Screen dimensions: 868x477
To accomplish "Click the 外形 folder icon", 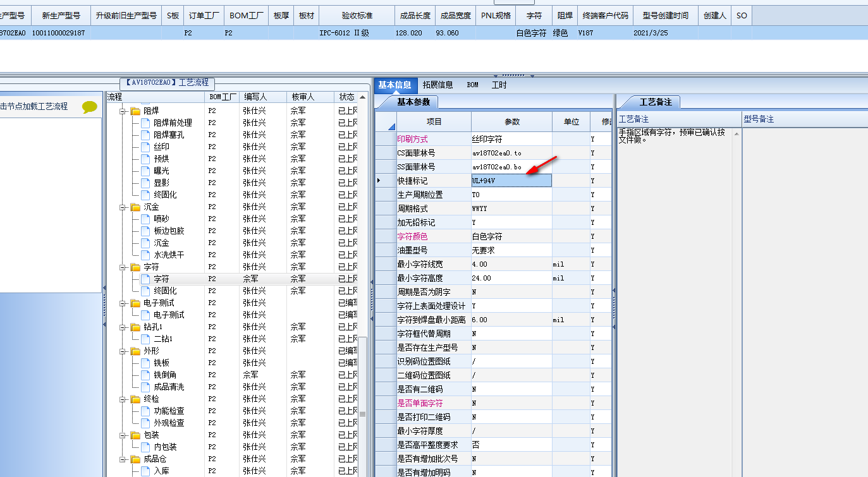I will pos(135,351).
